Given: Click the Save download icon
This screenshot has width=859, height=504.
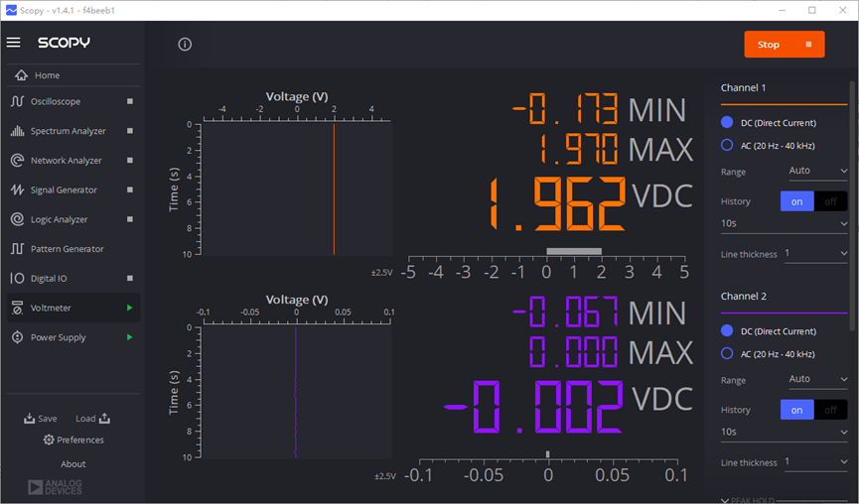Looking at the screenshot, I should 29,419.
